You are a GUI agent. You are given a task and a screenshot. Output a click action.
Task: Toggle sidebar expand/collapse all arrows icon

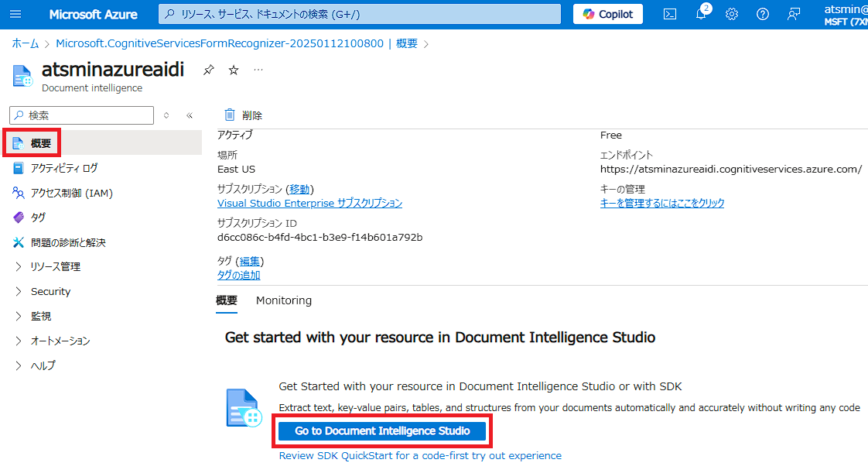tap(166, 115)
